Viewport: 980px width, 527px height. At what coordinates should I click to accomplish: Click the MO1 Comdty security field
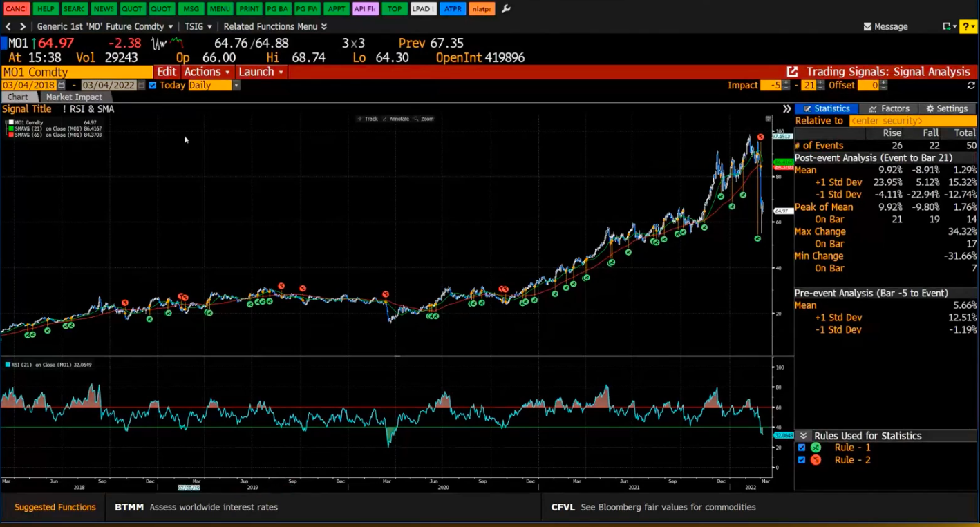pos(77,72)
